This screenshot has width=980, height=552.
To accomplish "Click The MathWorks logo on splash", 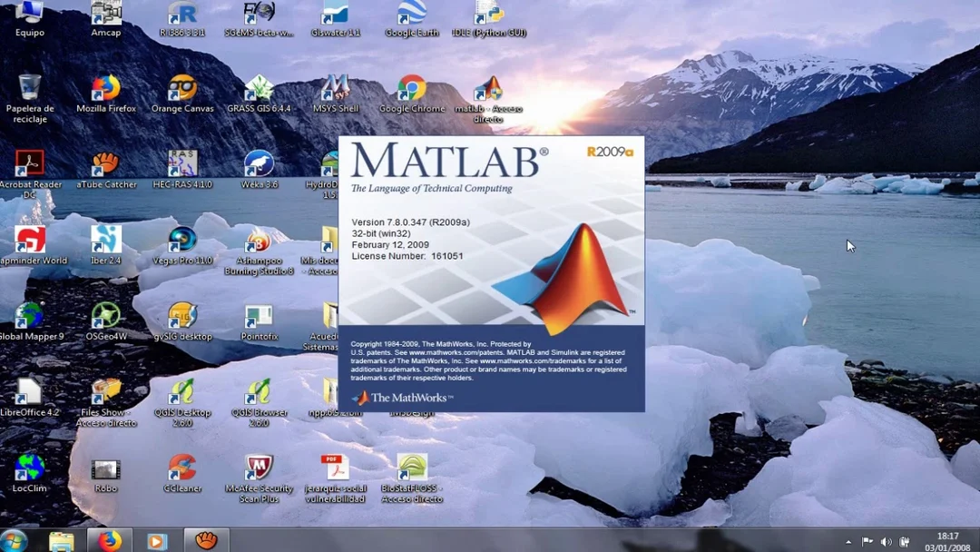I will click(x=402, y=398).
